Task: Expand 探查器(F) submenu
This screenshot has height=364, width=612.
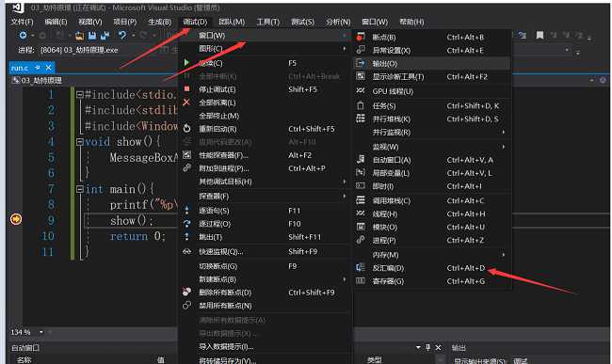Action: coord(265,197)
